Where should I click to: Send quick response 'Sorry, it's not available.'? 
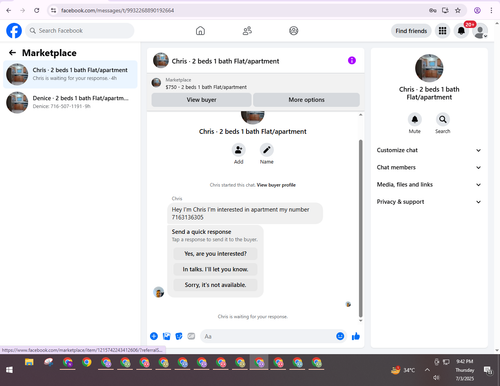[215, 285]
